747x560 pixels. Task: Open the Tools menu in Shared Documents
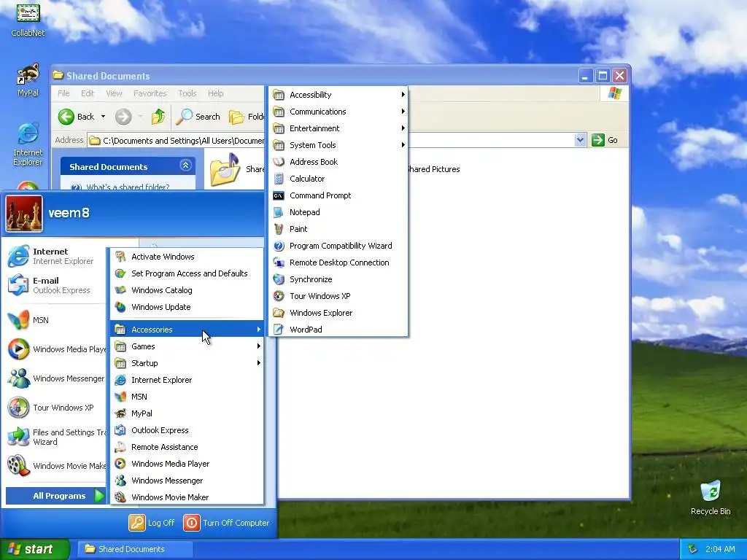187,93
